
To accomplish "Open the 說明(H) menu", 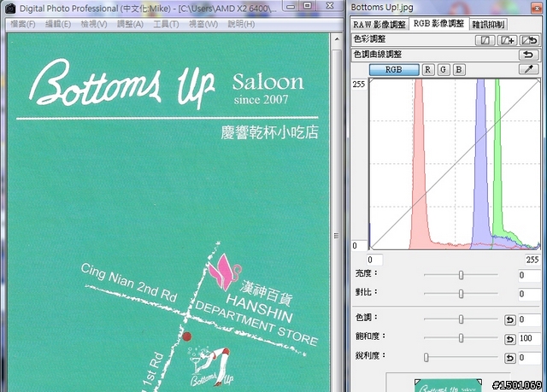I will click(x=241, y=24).
